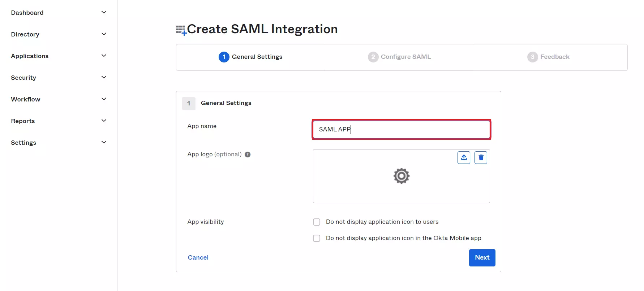Open the Workflow sidebar item
This screenshot has height=291, width=644.
pyautogui.click(x=26, y=99)
